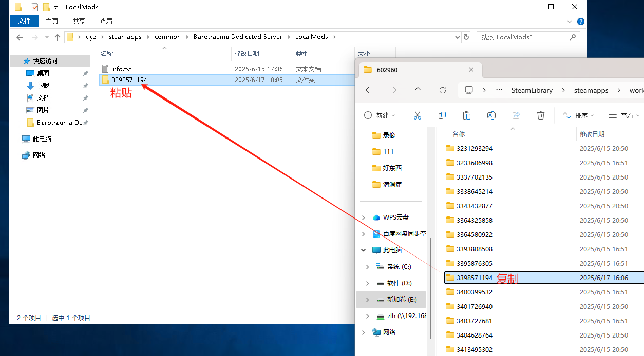Click the up arrow in LocalMods window
This screenshot has height=356, width=644.
click(58, 37)
